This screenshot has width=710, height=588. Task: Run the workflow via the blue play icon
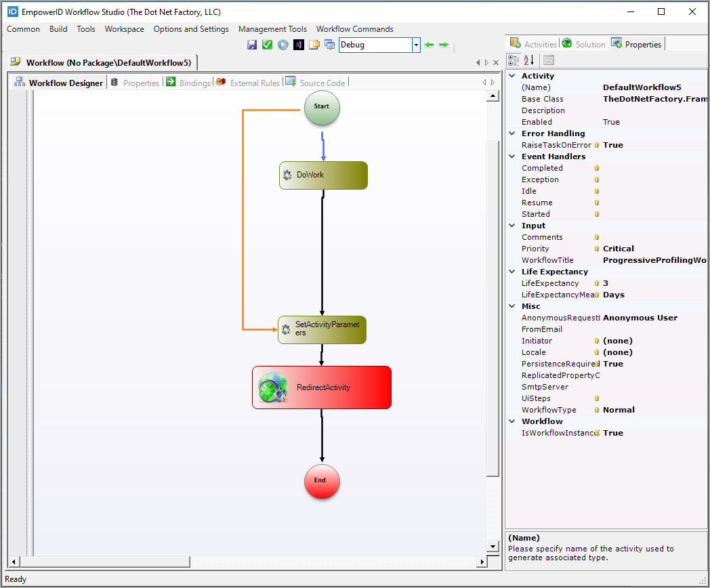pos(283,45)
